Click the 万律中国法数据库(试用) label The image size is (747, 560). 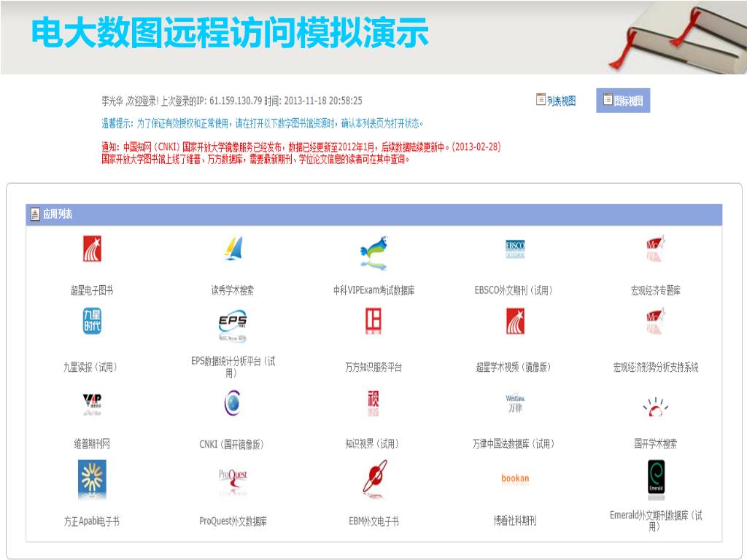click(x=514, y=444)
